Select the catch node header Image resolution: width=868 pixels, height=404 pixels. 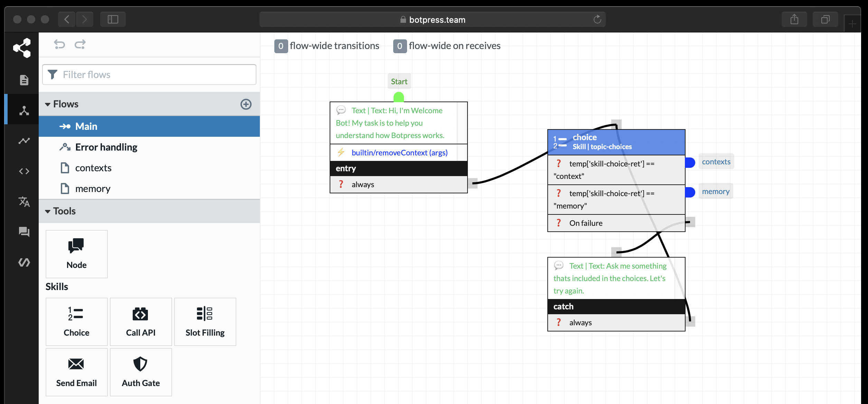click(x=616, y=307)
